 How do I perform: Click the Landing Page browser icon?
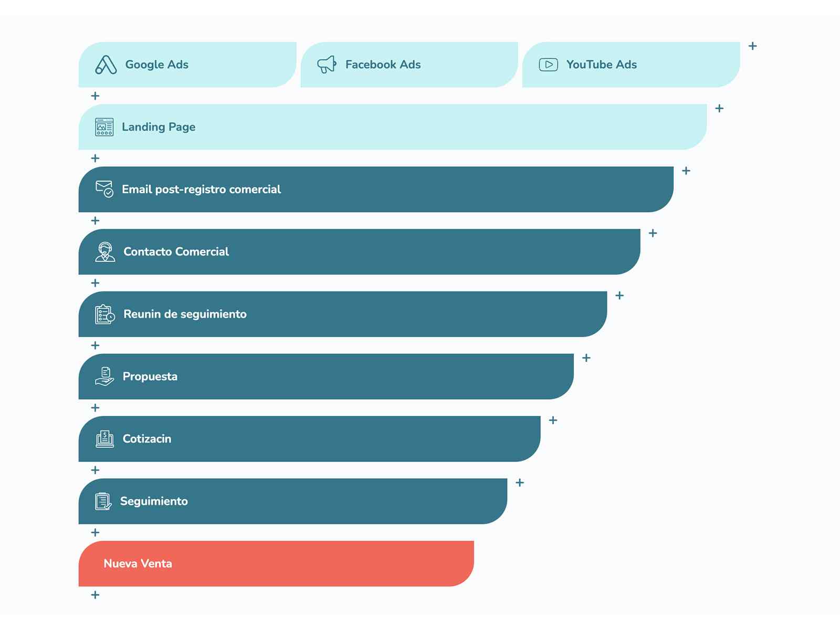tap(104, 127)
